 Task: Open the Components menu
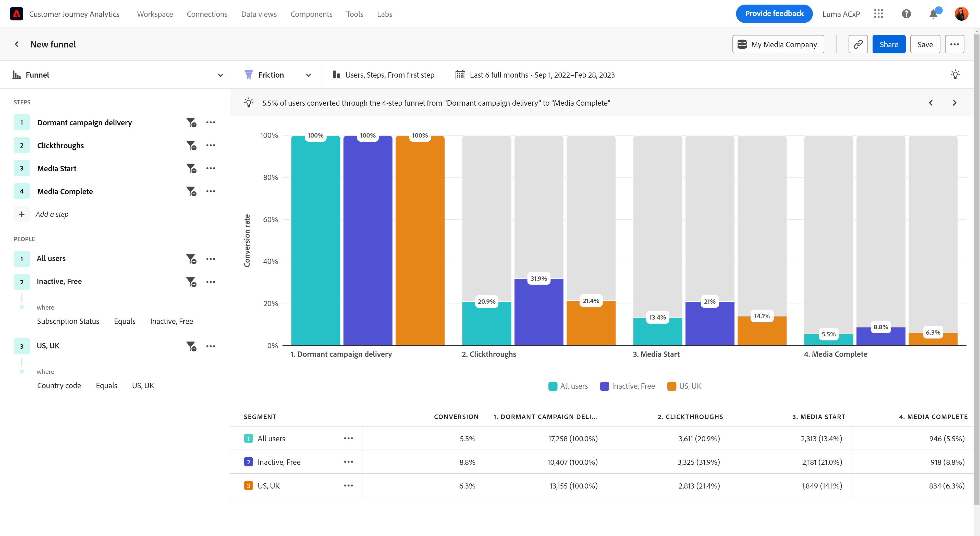[x=311, y=14]
